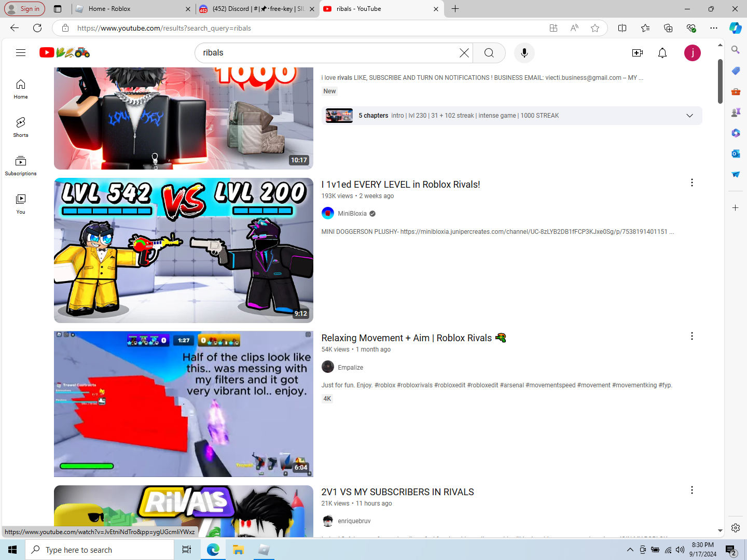
Task: Switch to the "Home - Roblox" tab
Action: [133, 9]
